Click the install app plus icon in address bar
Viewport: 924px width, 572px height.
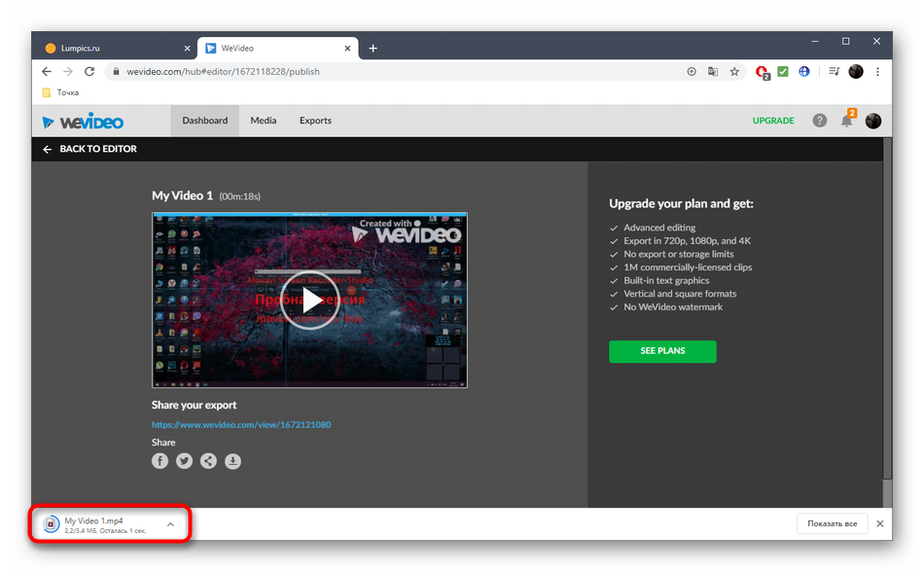(x=692, y=71)
